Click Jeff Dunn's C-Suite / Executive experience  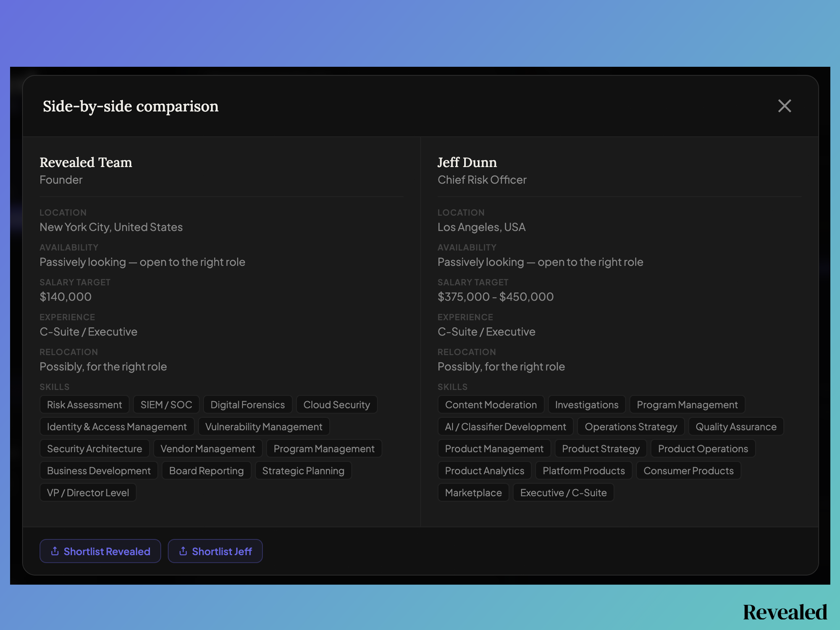pyautogui.click(x=486, y=332)
